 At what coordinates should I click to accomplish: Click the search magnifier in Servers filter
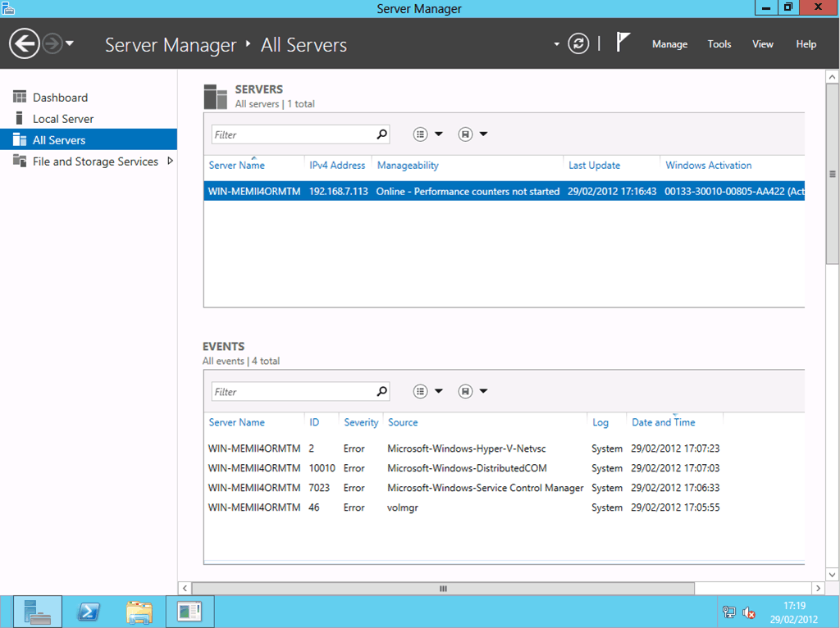click(381, 134)
